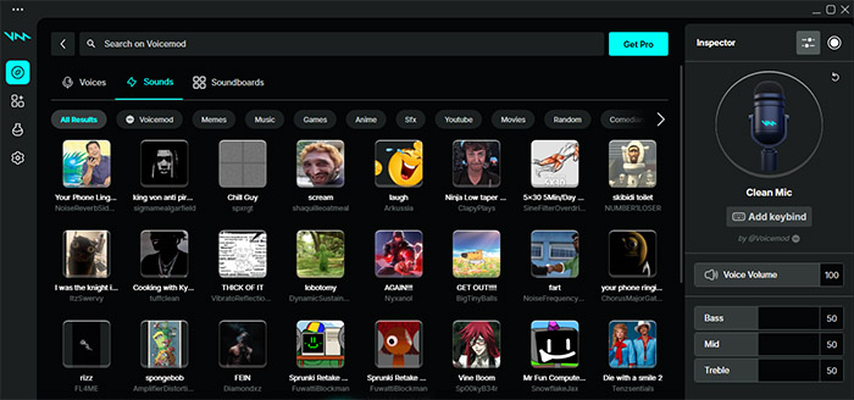The width and height of the screenshot is (854, 400).
Task: Play the FEIN sound thumbnail
Action: click(242, 344)
